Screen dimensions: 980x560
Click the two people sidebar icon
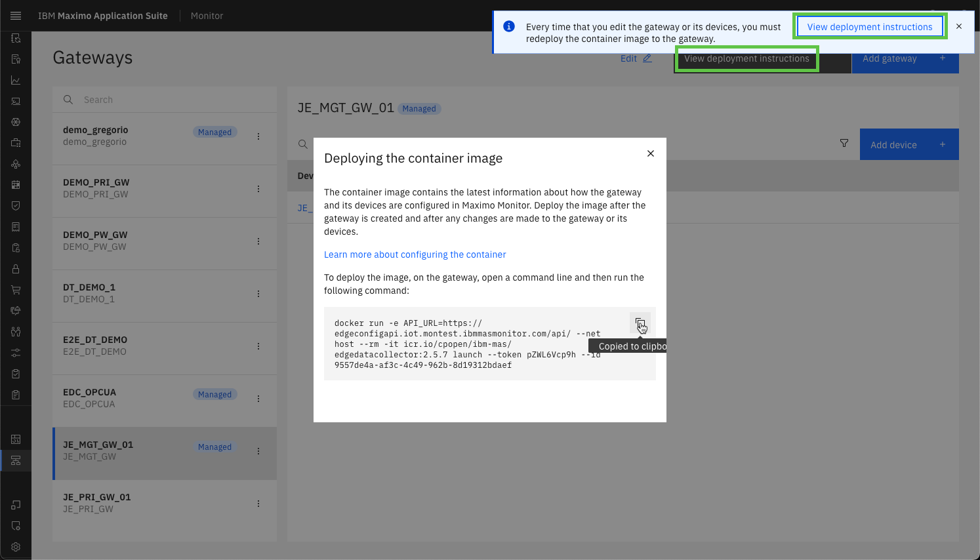click(x=16, y=332)
